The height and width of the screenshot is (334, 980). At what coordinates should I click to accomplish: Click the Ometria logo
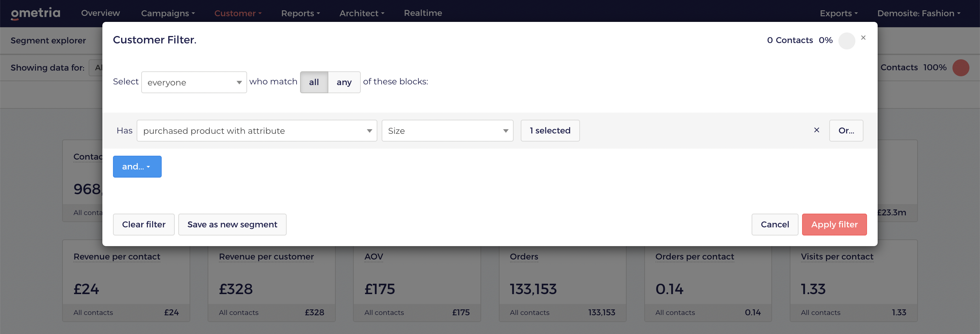pyautogui.click(x=35, y=13)
